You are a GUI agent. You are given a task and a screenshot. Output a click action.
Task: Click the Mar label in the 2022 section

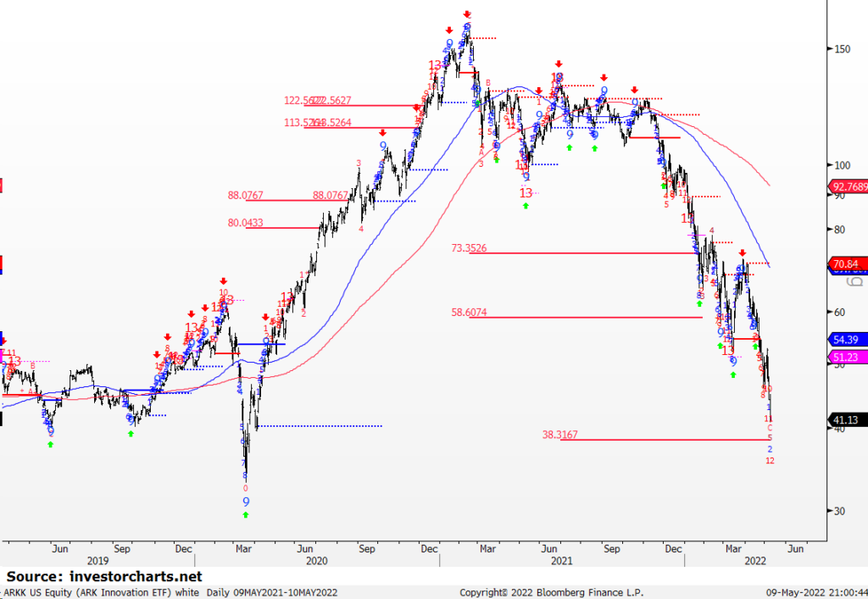click(x=733, y=549)
